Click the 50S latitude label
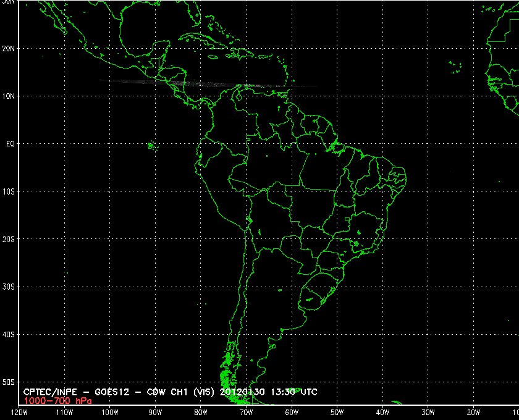 click(x=9, y=382)
